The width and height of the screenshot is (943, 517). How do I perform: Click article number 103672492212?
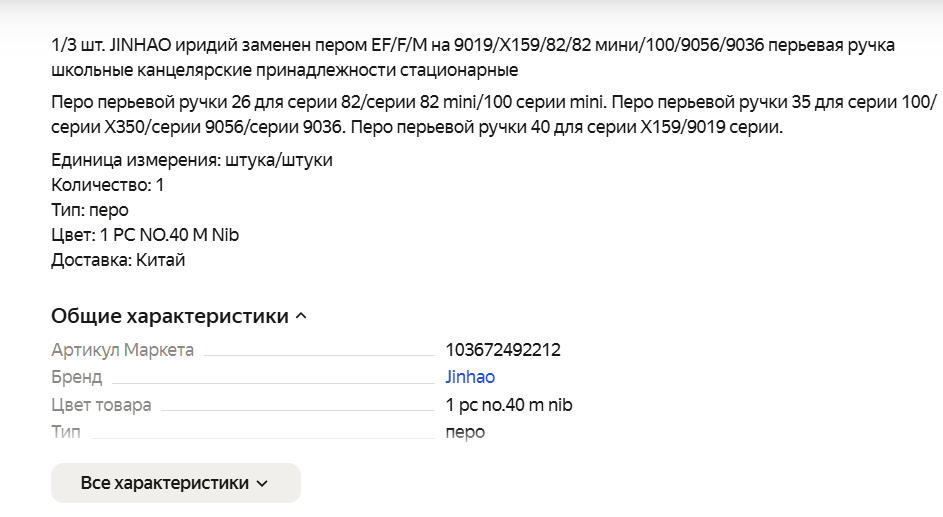tap(503, 350)
